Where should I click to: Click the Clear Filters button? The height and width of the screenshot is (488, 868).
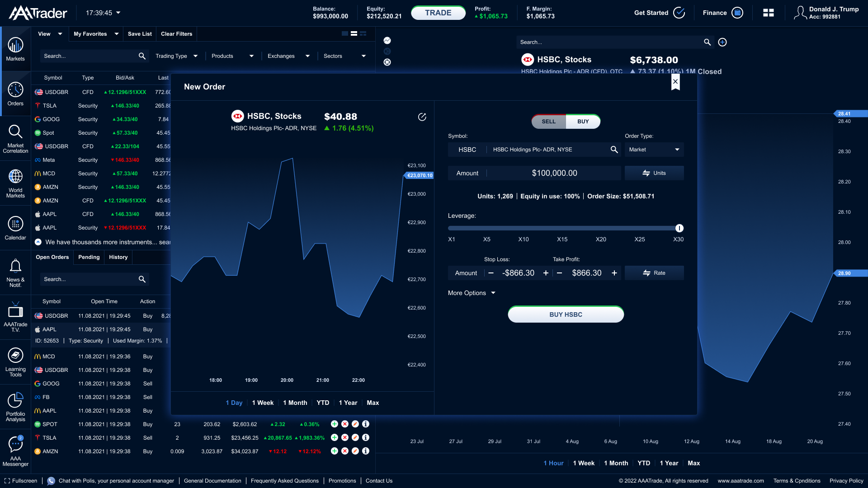coord(176,34)
